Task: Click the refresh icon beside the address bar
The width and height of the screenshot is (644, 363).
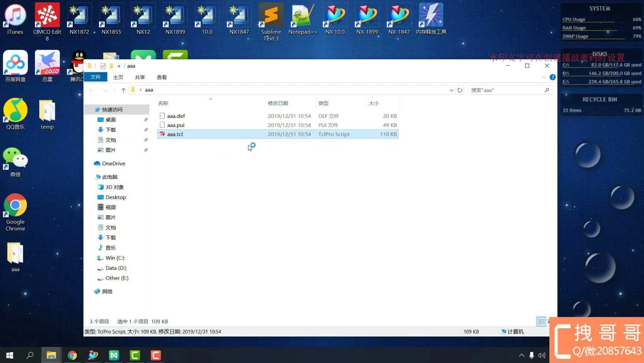Action: 459,90
